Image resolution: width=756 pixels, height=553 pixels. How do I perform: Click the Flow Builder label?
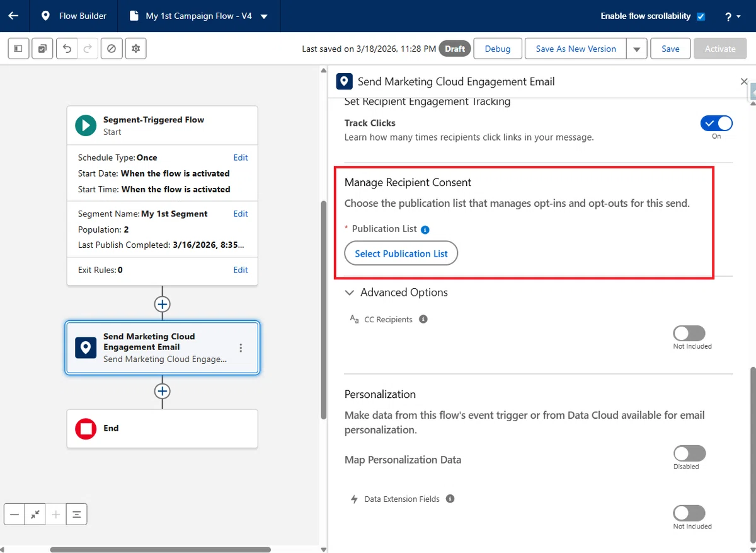83,16
